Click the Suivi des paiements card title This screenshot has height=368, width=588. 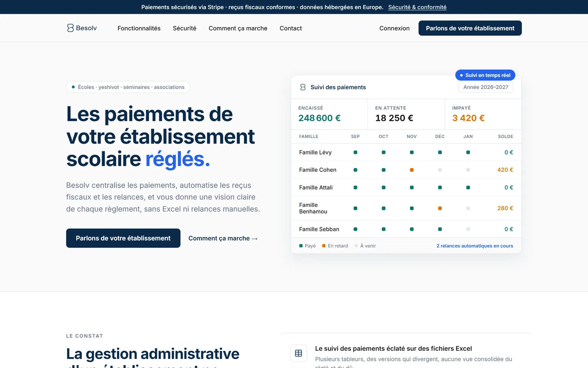click(x=338, y=87)
